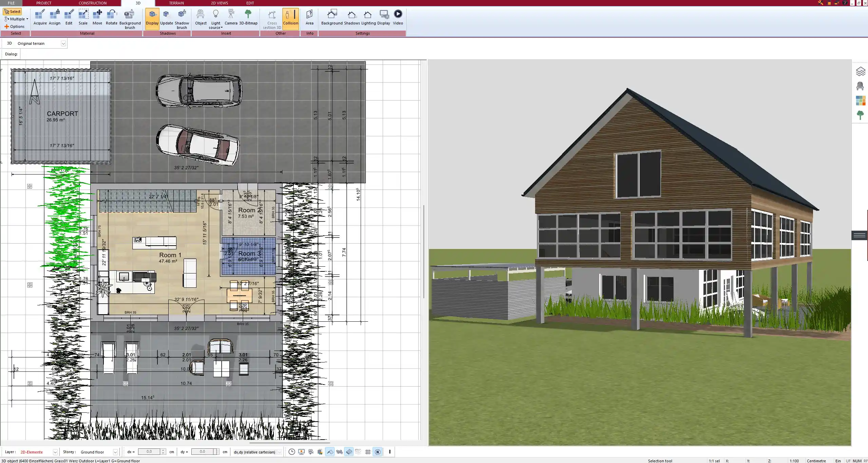Activate the Scale material tool
868x463 pixels.
pos(83,18)
